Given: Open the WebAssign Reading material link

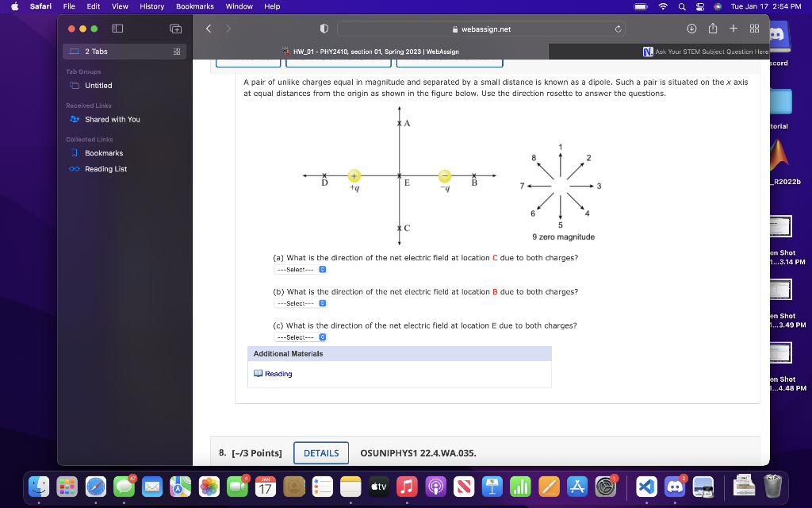Looking at the screenshot, I should coord(277,374).
